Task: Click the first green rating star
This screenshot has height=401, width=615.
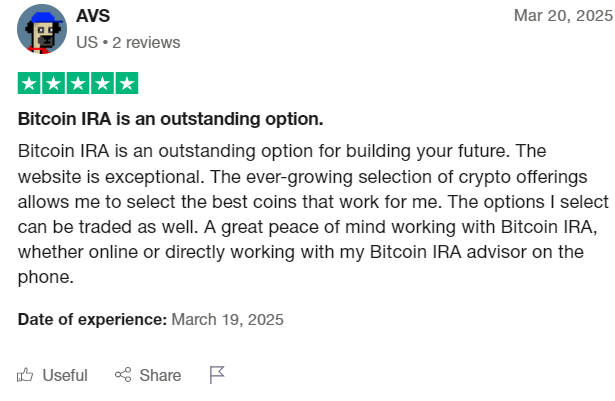Action: (29, 83)
